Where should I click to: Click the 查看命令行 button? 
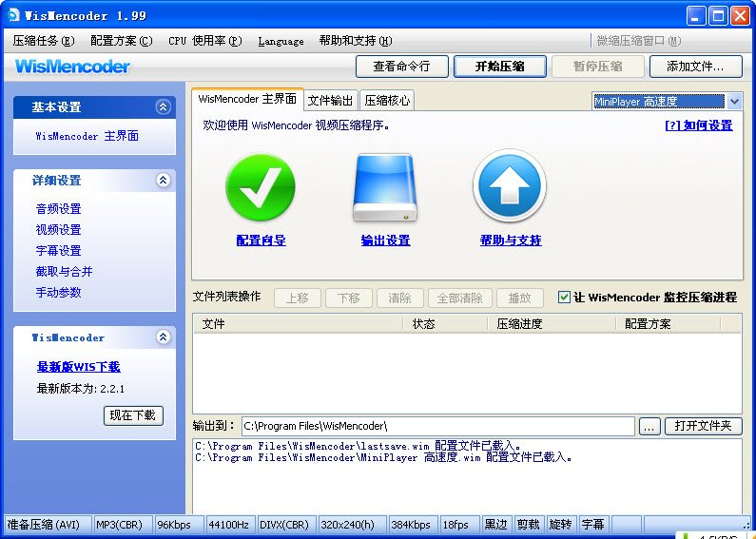click(402, 67)
